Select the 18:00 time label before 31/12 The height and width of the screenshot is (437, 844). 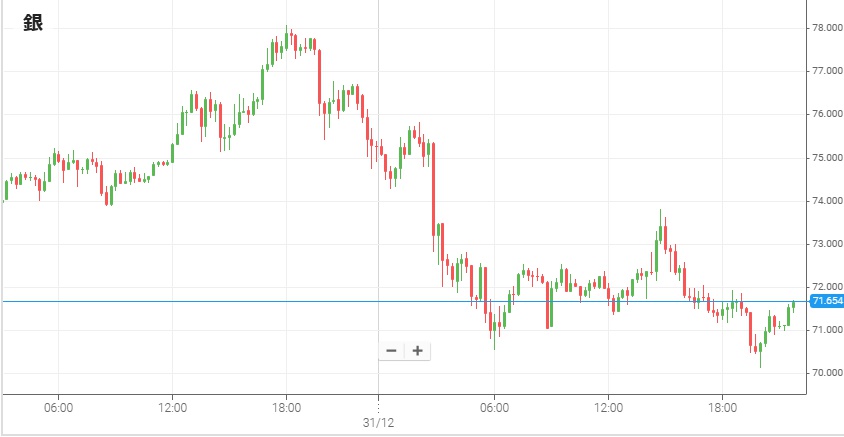click(287, 408)
